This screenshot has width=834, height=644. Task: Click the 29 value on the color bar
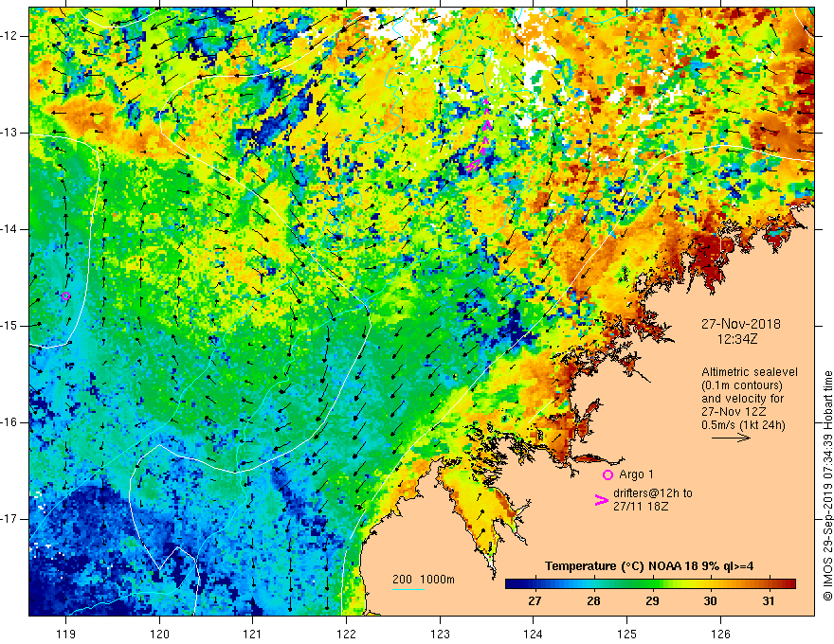(652, 601)
